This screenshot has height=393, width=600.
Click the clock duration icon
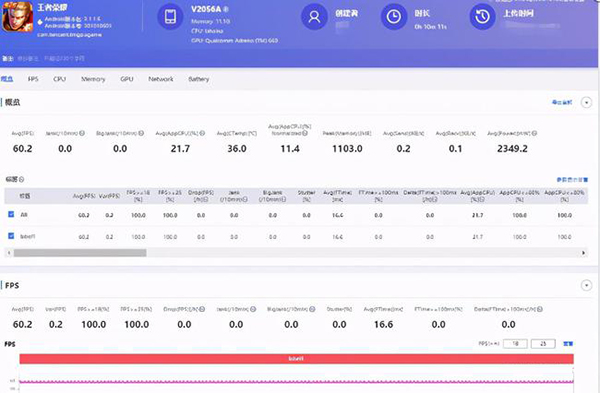point(394,17)
